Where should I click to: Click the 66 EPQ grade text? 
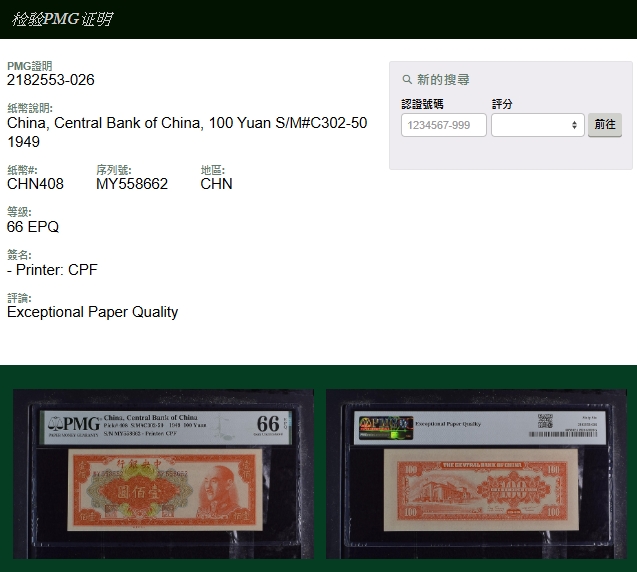pyautogui.click(x=33, y=227)
